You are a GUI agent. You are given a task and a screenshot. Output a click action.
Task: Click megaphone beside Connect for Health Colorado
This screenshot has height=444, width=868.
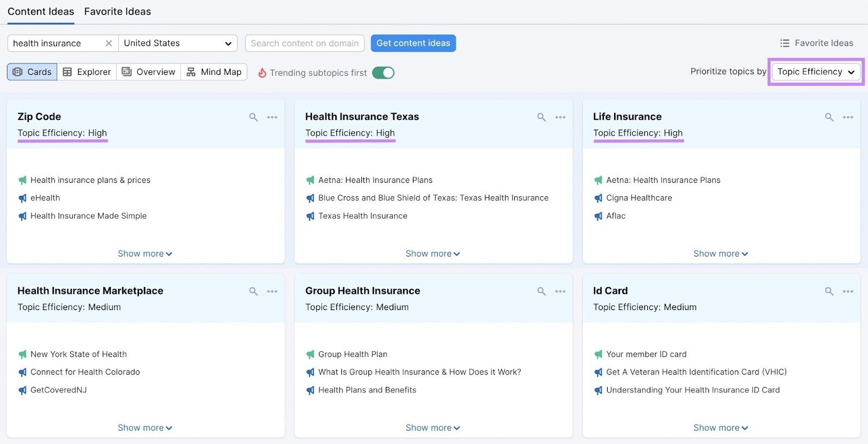click(x=22, y=372)
